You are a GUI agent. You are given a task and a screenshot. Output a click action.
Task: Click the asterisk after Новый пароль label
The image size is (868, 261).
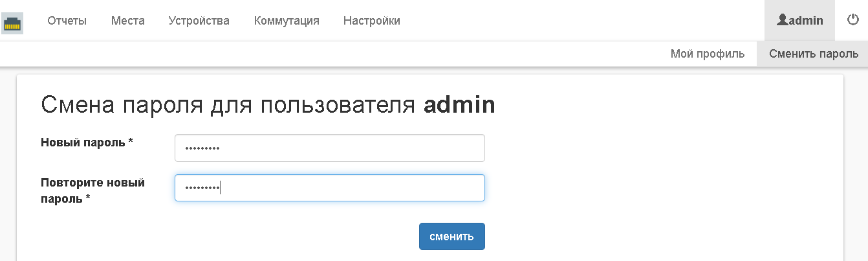[131, 142]
